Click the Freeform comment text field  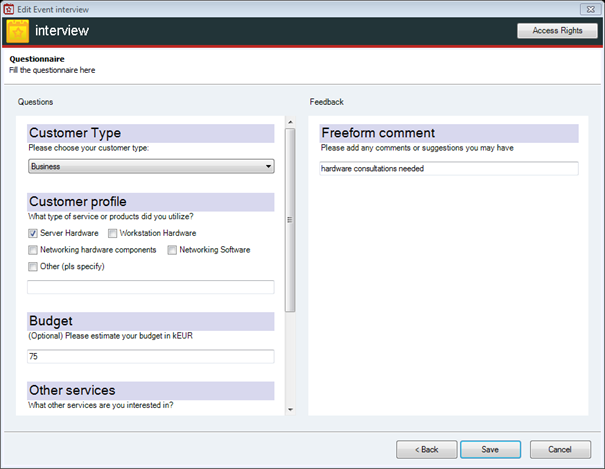pyautogui.click(x=449, y=169)
